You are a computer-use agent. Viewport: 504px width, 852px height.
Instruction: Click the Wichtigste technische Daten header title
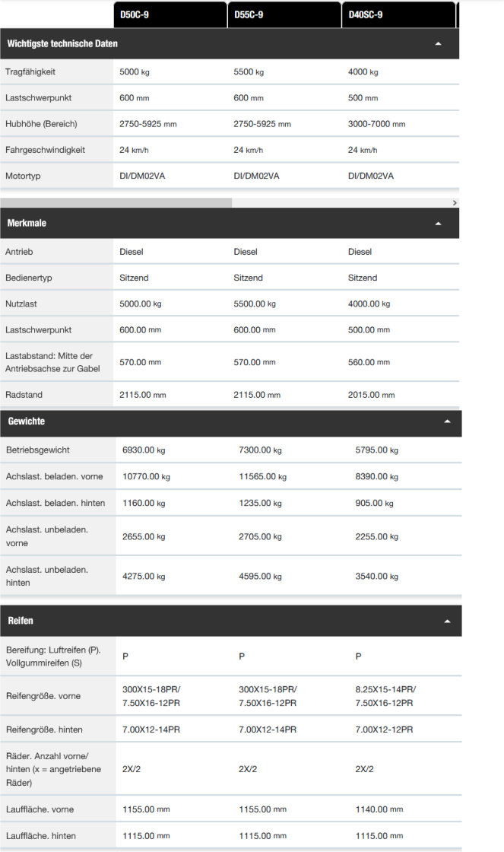point(62,43)
